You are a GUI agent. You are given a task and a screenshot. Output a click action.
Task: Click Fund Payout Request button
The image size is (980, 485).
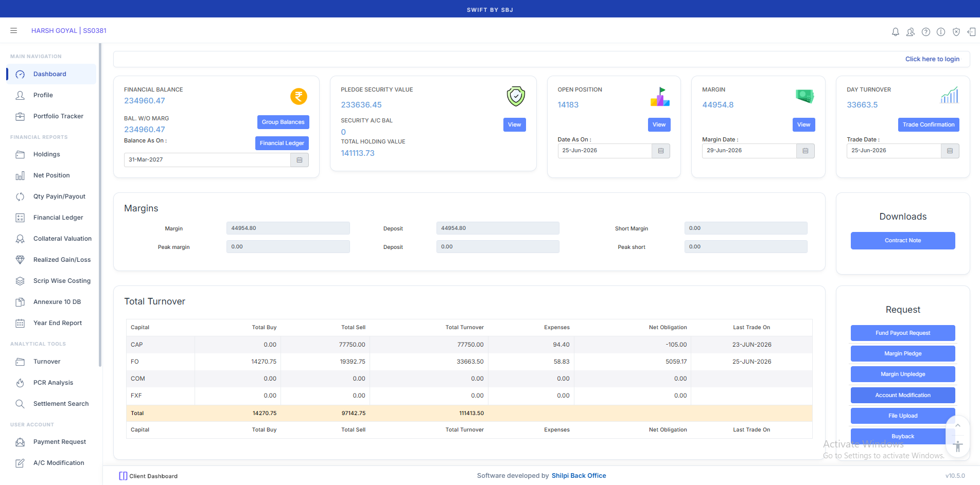(x=903, y=333)
